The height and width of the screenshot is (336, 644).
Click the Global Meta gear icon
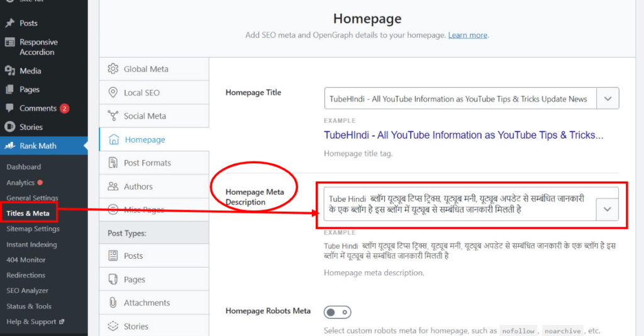113,69
